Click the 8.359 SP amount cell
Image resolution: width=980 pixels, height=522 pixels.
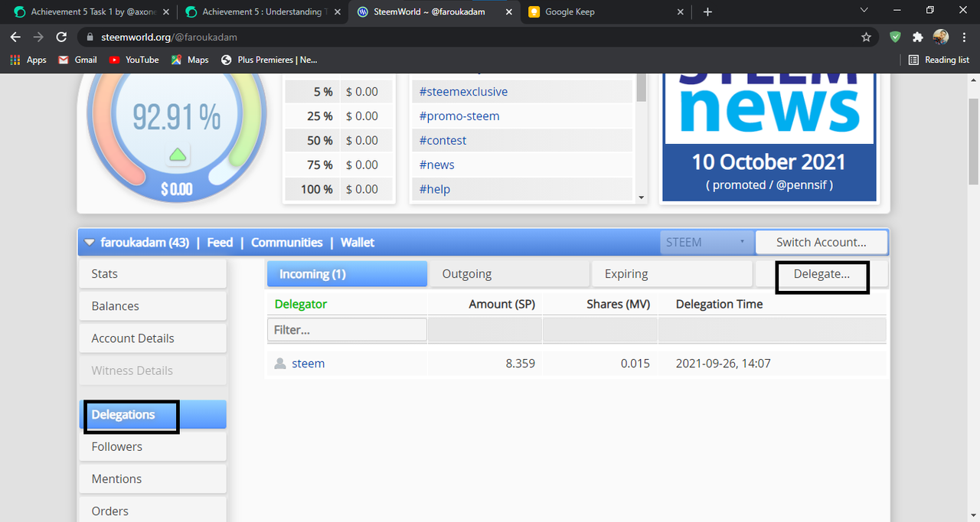pyautogui.click(x=521, y=364)
